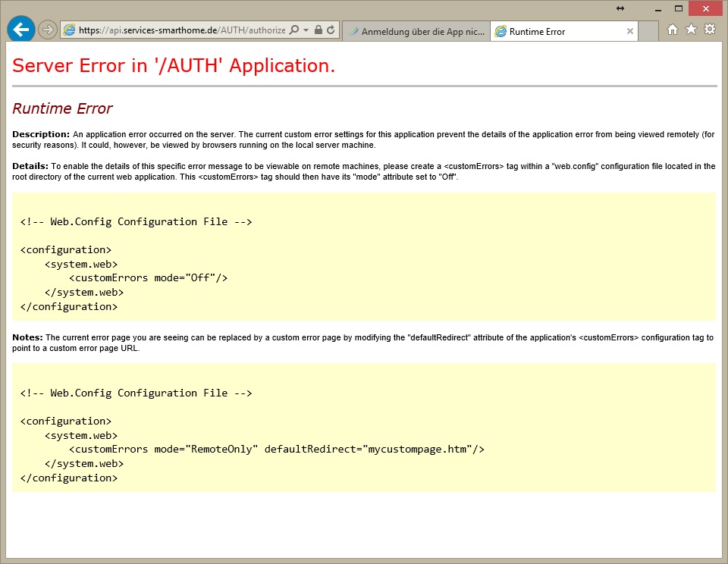
Task: Expand the address bar autocomplete dropdown arrow
Action: 306,30
